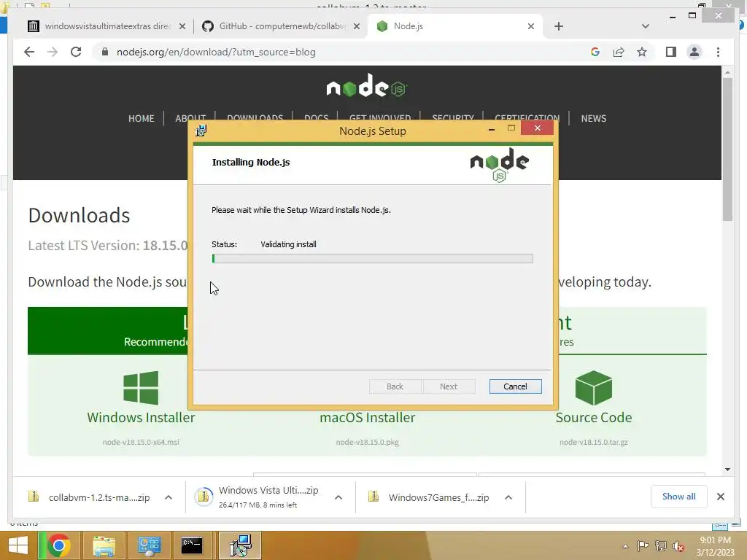Click the Latest LTS Version text
The image size is (747, 560).
point(108,245)
